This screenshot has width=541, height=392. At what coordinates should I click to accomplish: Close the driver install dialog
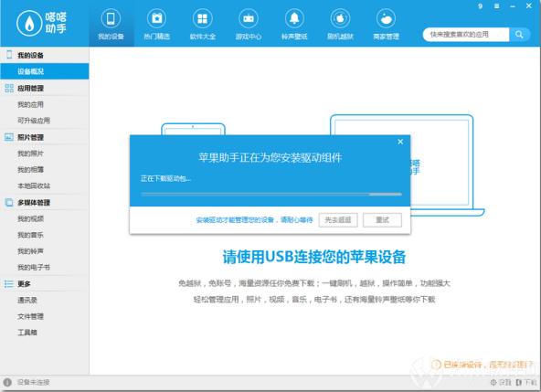pos(400,142)
